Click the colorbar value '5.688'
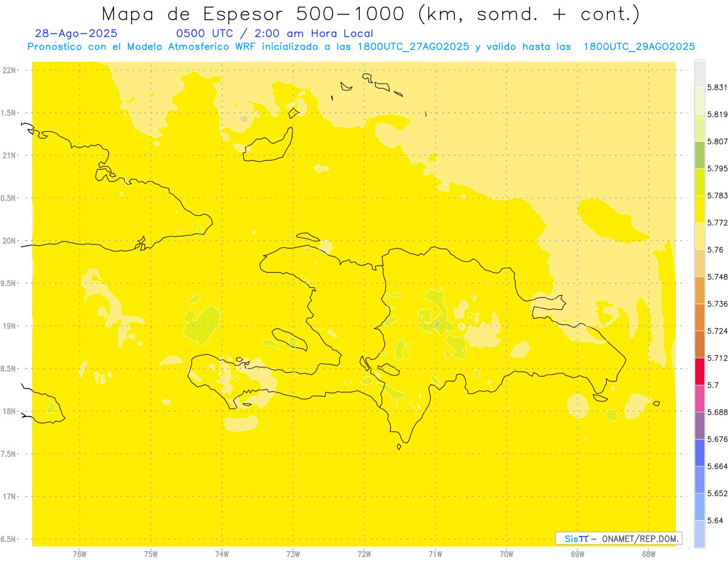The image size is (728, 562). pyautogui.click(x=718, y=412)
